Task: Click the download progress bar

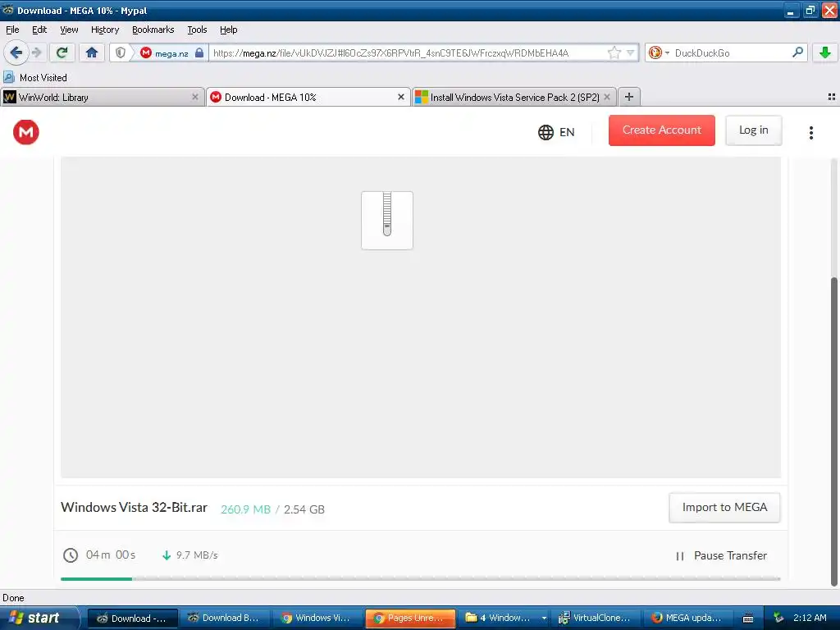Action: click(421, 578)
